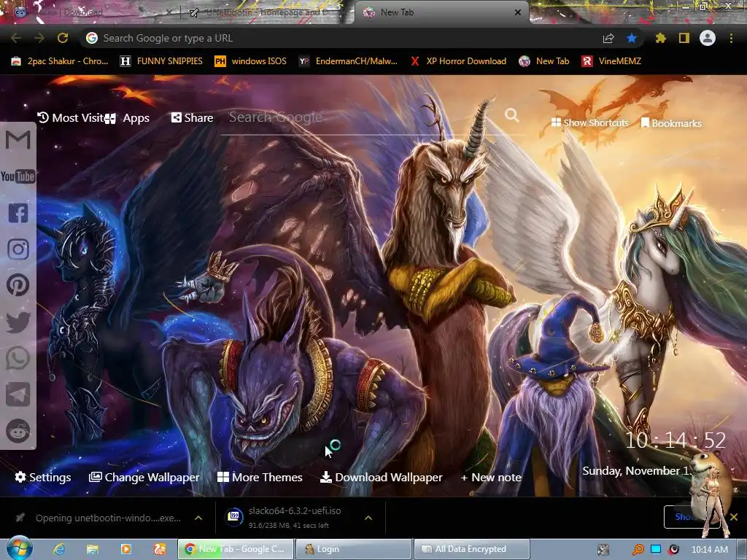
Task: Open the Chrome profile avatar
Action: 708,38
